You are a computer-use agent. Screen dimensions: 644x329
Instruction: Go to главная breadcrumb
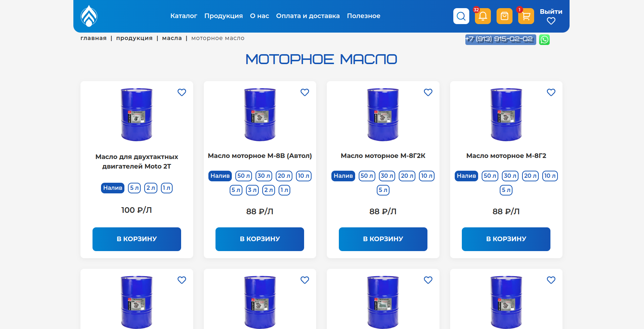(94, 38)
